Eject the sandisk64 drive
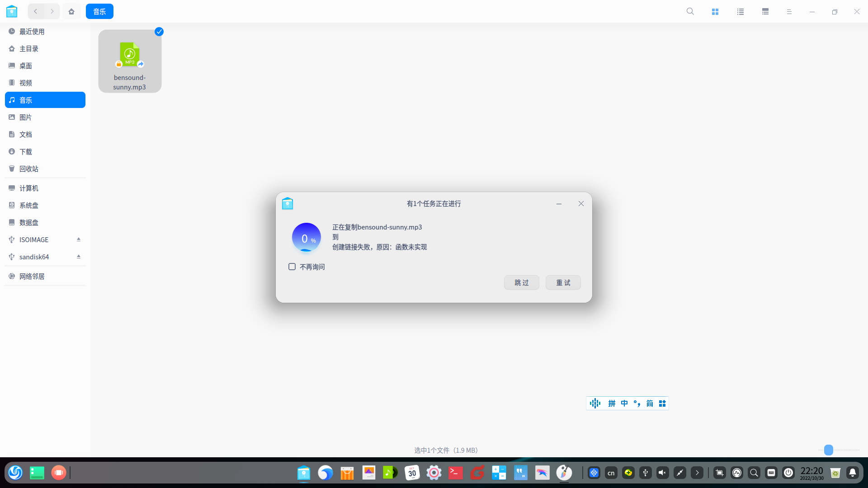This screenshot has height=488, width=868. pos(78,257)
